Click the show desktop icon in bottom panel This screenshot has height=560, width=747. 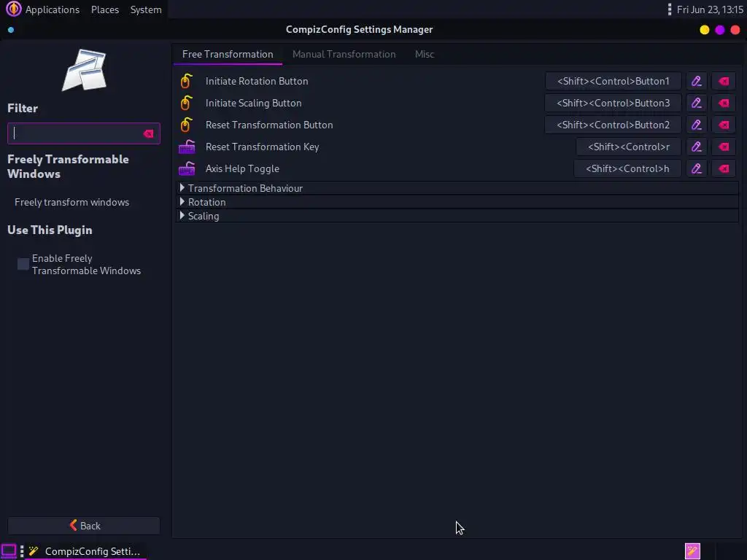pos(9,551)
